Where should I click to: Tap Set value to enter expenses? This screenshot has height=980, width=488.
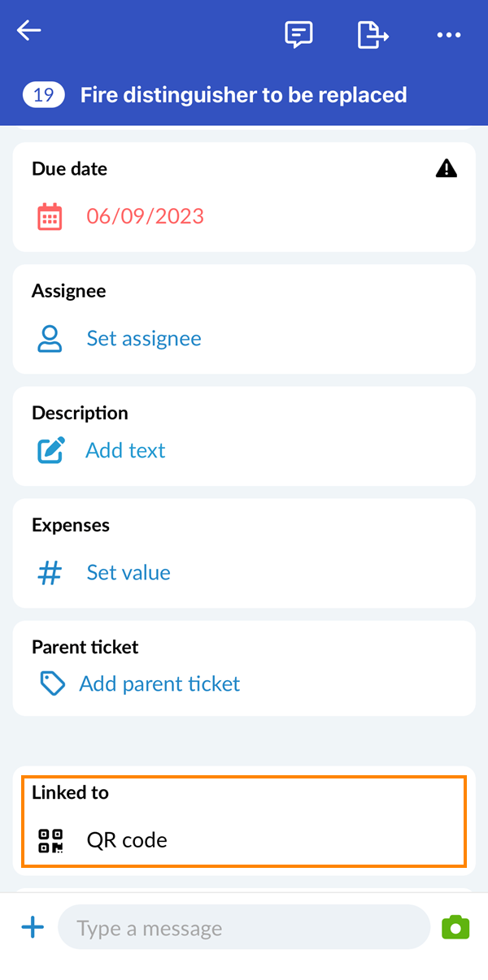pos(128,572)
